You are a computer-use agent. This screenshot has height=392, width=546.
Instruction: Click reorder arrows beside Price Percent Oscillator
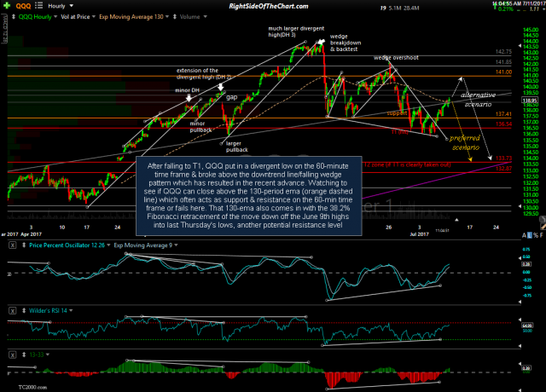coord(24,245)
